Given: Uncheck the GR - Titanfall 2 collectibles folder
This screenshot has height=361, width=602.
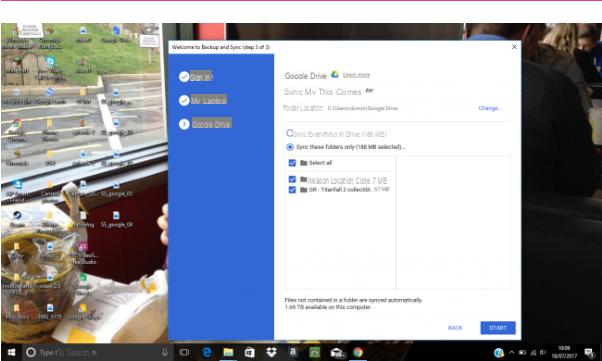Looking at the screenshot, I should 292,190.
